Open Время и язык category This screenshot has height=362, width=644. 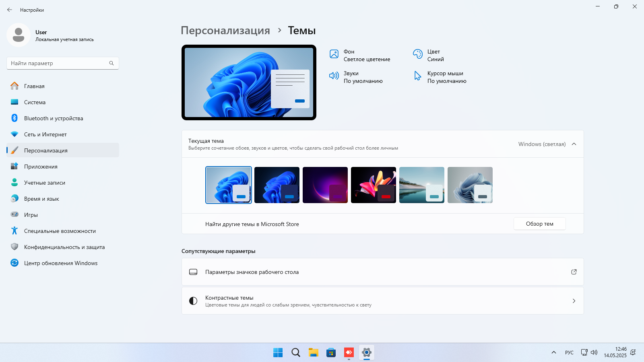point(63,199)
